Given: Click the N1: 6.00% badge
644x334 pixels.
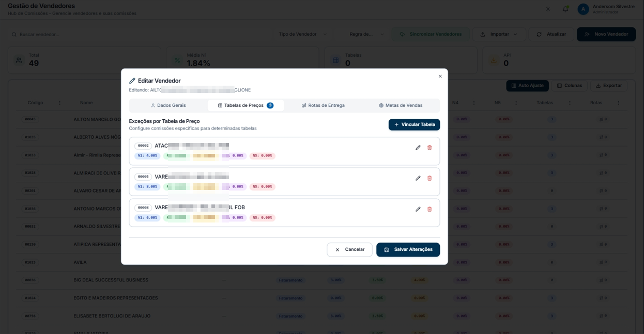Looking at the screenshot, I should coord(147,218).
